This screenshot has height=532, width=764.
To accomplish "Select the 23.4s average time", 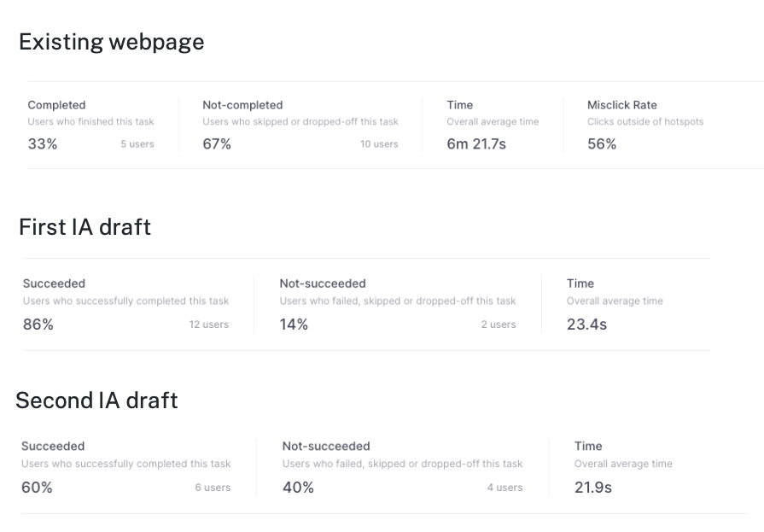I will click(x=586, y=324).
